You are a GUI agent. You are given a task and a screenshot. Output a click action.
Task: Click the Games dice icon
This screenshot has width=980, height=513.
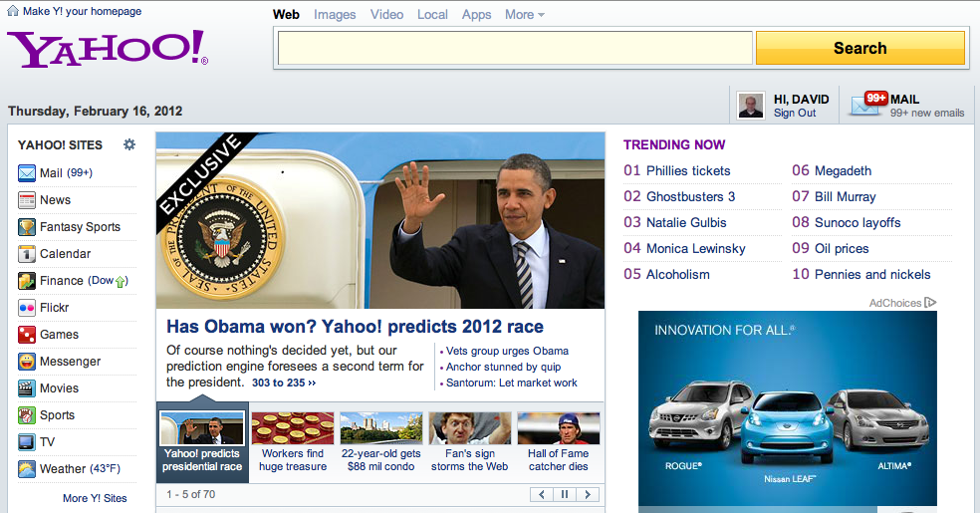coord(26,335)
